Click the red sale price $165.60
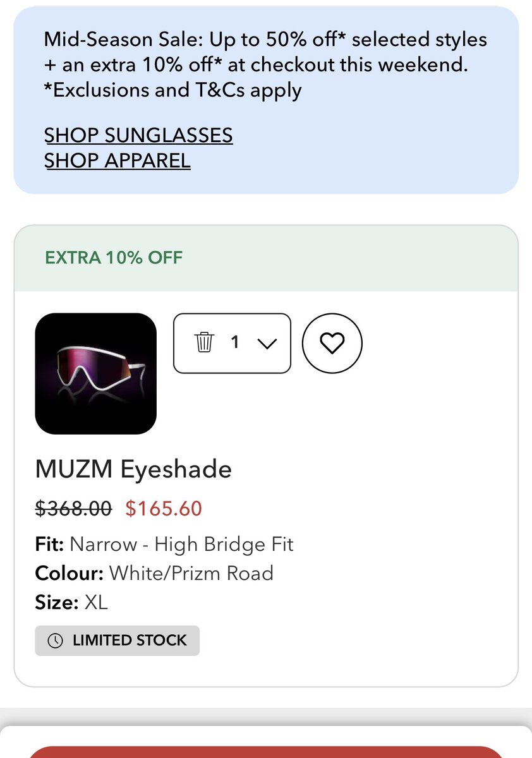 click(164, 508)
